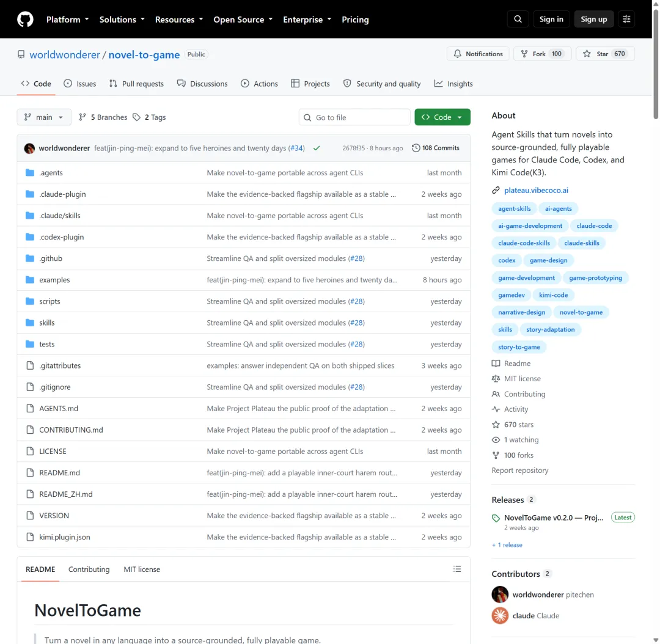This screenshot has width=660, height=644.
Task: Open the Discussions tab
Action: click(202, 84)
